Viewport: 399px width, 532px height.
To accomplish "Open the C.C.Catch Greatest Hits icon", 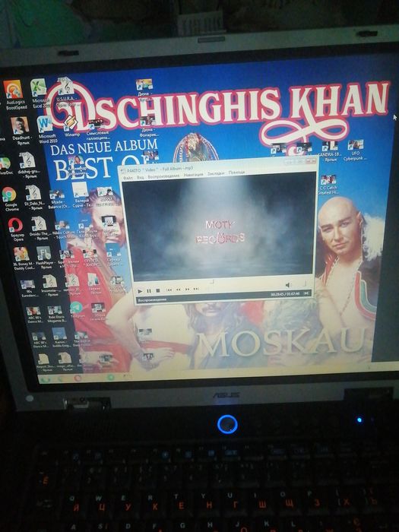I will pyautogui.click(x=328, y=185).
